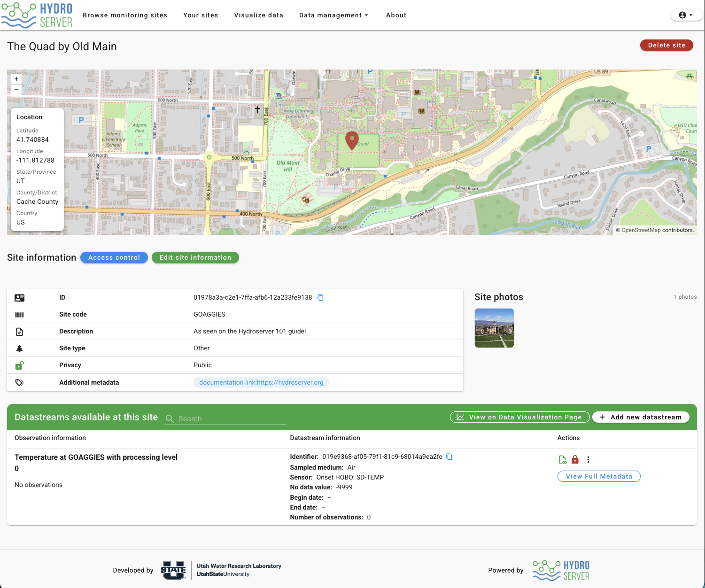
Task: Click the '1 photos' count text
Action: pos(685,297)
